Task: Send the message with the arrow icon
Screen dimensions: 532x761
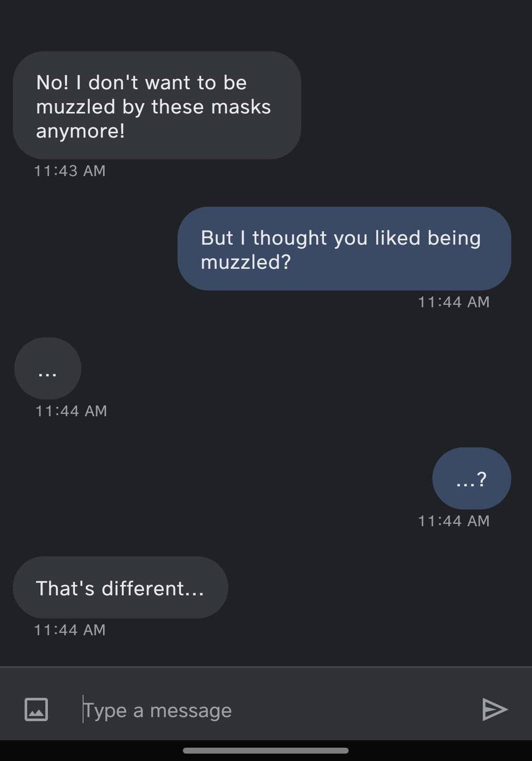Action: click(495, 709)
